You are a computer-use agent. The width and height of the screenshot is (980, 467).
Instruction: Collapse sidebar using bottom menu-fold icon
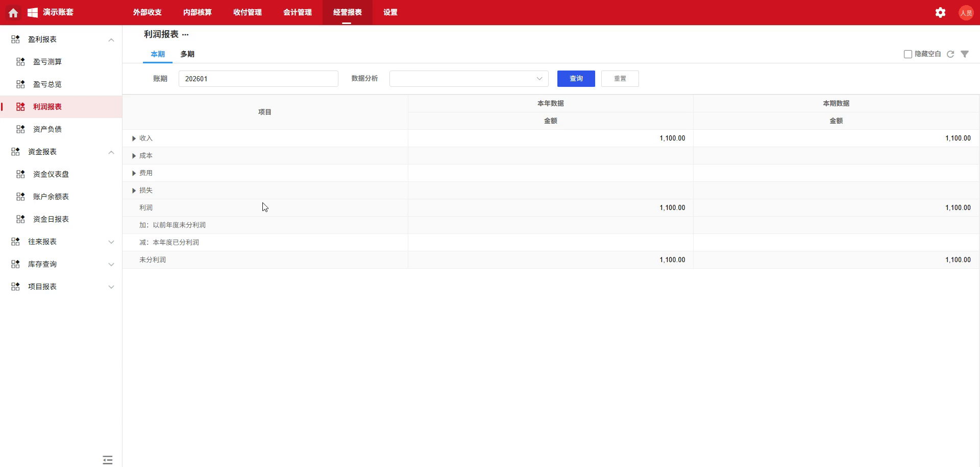pyautogui.click(x=107, y=460)
